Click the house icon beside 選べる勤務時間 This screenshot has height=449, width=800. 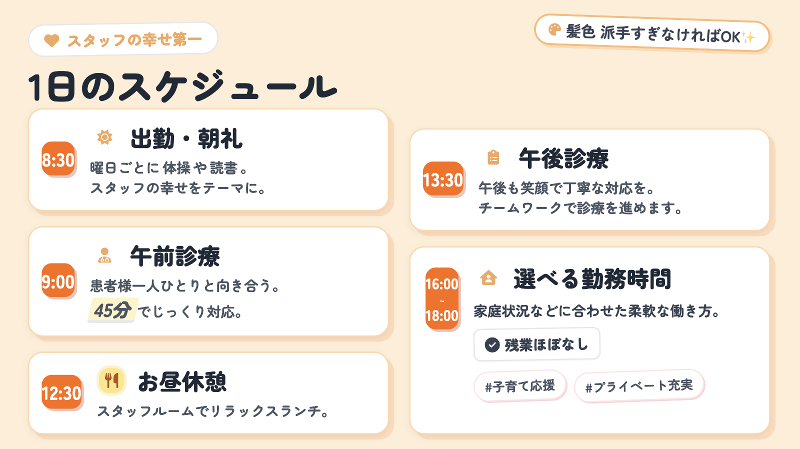pyautogui.click(x=488, y=277)
